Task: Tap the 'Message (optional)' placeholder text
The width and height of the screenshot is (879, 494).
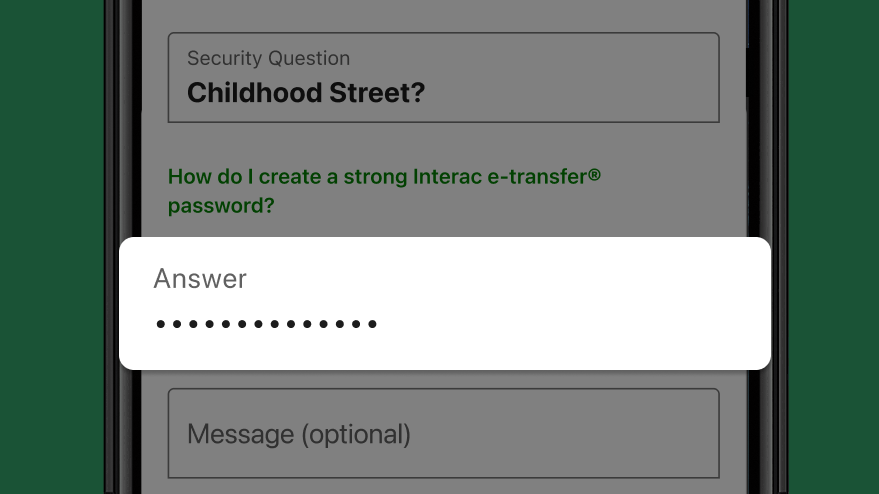Action: 299,434
